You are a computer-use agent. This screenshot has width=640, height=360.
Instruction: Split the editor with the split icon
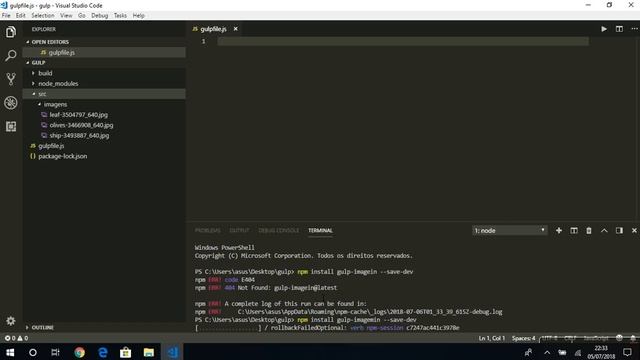(619, 29)
